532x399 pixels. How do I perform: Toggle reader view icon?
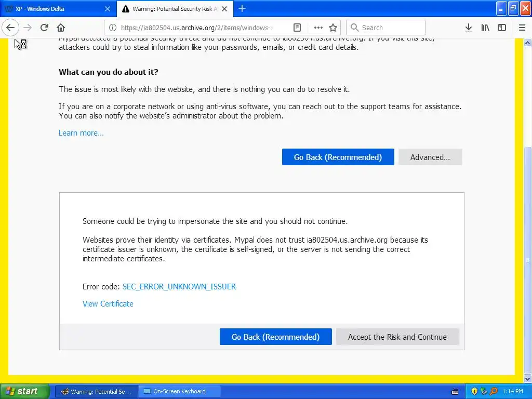pyautogui.click(x=297, y=28)
